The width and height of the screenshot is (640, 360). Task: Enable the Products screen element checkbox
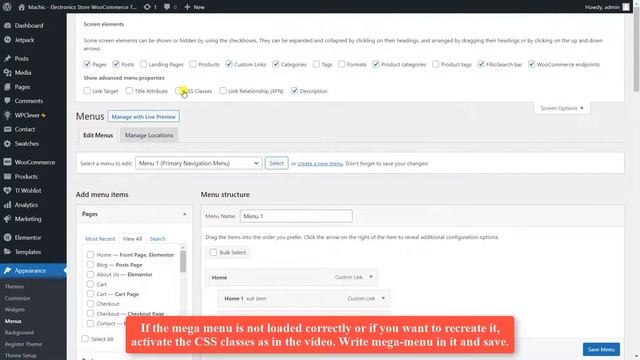point(193,64)
